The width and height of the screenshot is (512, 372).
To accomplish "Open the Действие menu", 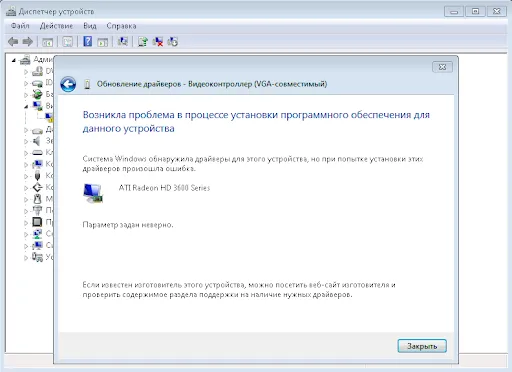I will pyautogui.click(x=56, y=26).
